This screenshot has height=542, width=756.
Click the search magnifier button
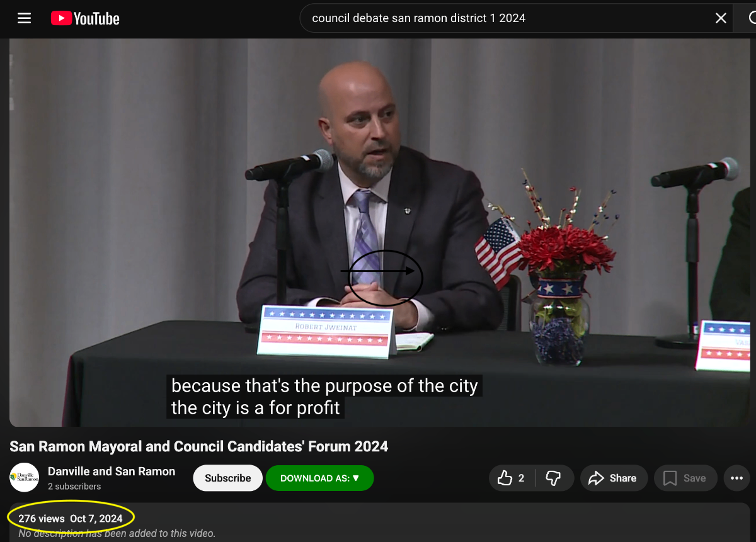point(748,18)
